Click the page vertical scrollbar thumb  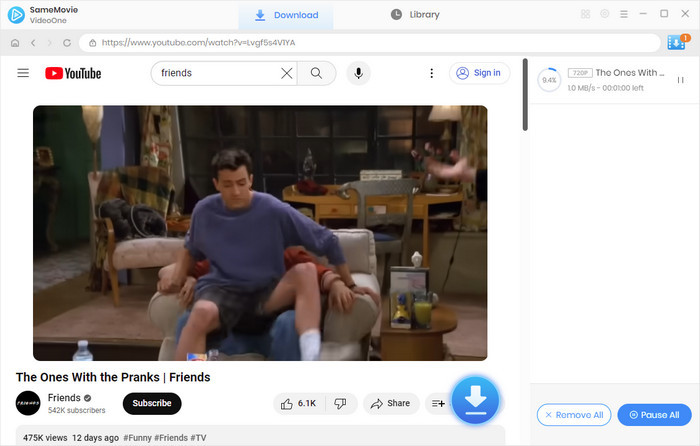pos(525,95)
